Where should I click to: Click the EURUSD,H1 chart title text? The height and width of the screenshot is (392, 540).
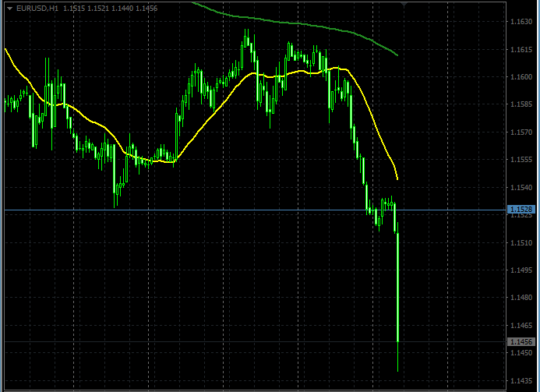(x=37, y=9)
